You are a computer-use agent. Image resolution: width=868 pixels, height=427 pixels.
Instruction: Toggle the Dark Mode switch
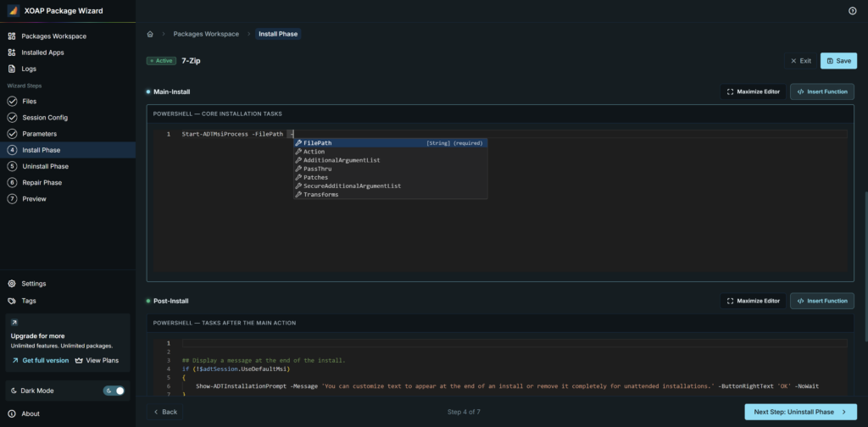[x=114, y=391]
